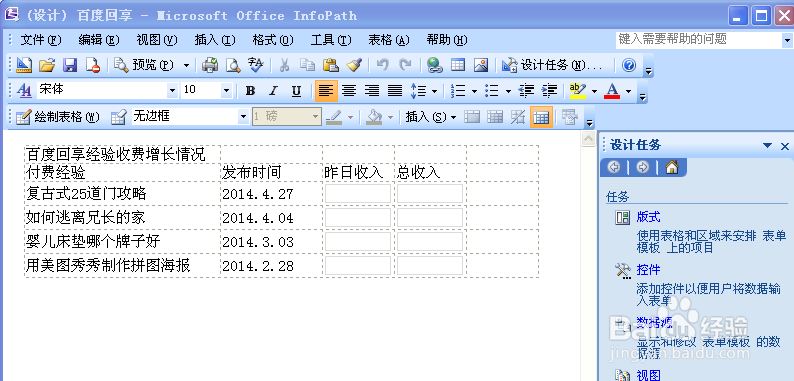Center-align the text

pyautogui.click(x=348, y=91)
